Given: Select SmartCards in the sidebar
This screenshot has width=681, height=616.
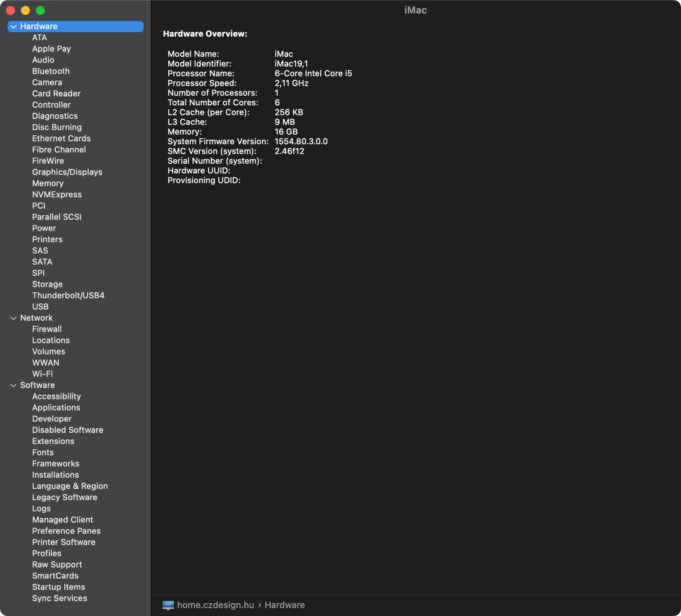Looking at the screenshot, I should (55, 576).
